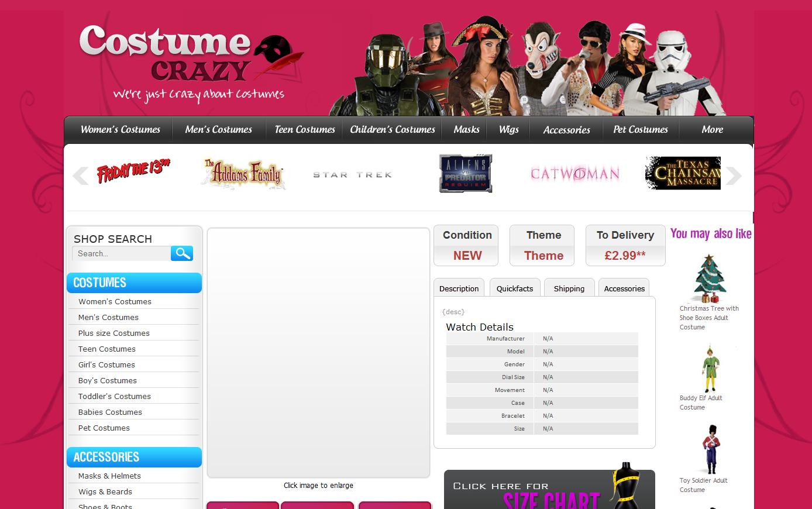Open the Star Trek brand logo

tap(352, 174)
